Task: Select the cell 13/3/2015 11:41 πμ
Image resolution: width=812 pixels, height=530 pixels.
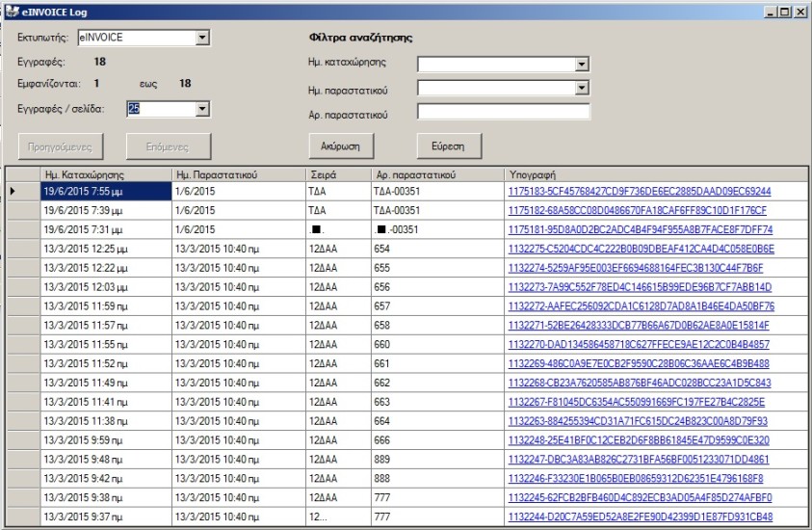Action: click(106, 402)
